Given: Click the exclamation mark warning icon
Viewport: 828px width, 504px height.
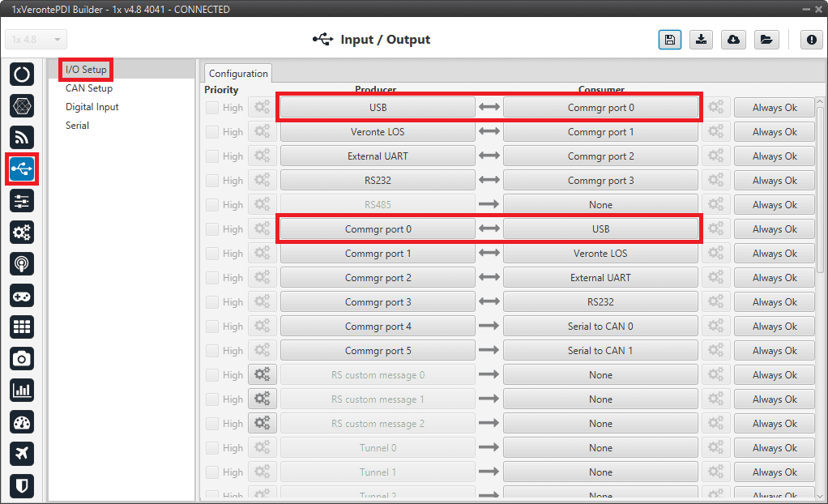Looking at the screenshot, I should (x=812, y=40).
